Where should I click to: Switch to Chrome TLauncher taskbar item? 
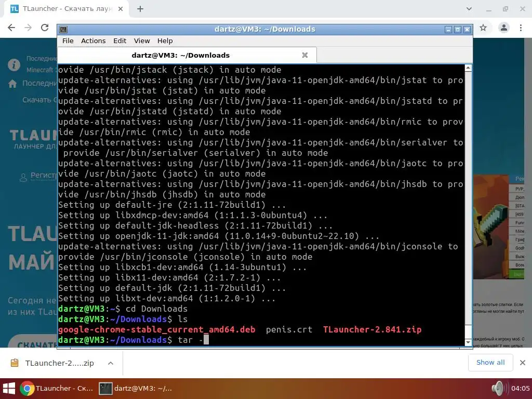(x=57, y=389)
